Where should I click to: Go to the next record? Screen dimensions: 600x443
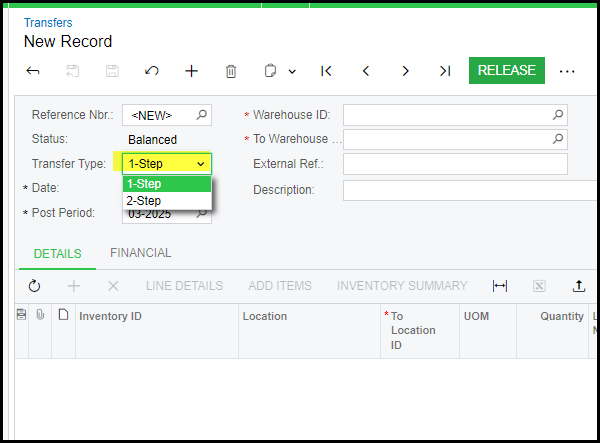coord(405,71)
